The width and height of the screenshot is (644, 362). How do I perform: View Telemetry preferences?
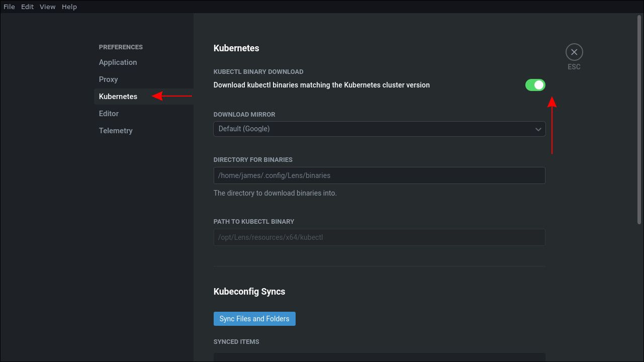point(116,130)
